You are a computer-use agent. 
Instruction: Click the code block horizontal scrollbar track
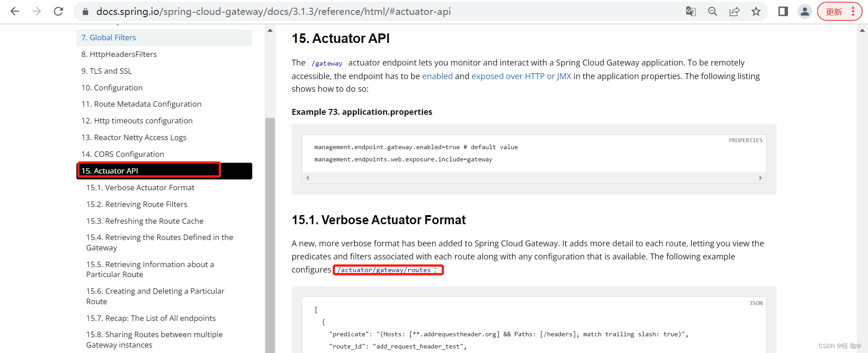click(x=534, y=178)
